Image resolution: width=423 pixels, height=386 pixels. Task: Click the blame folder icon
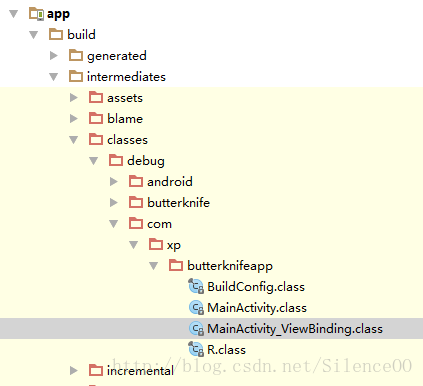click(96, 118)
